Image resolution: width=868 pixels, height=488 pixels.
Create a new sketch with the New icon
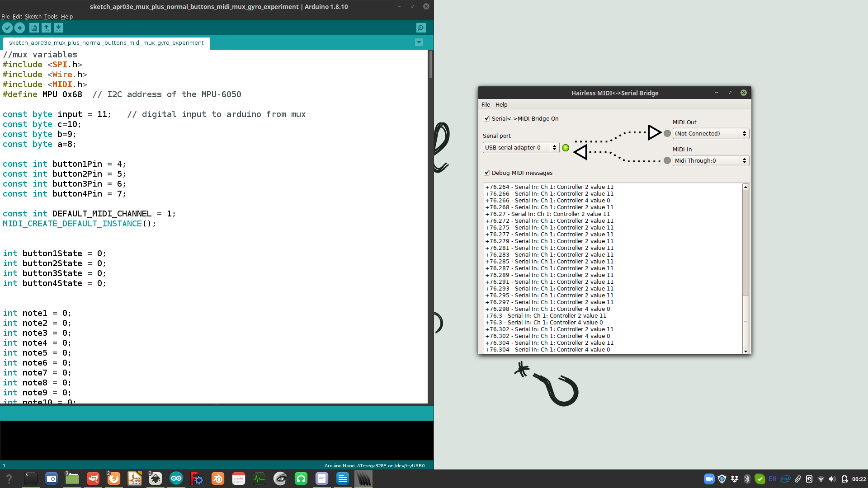click(x=34, y=28)
